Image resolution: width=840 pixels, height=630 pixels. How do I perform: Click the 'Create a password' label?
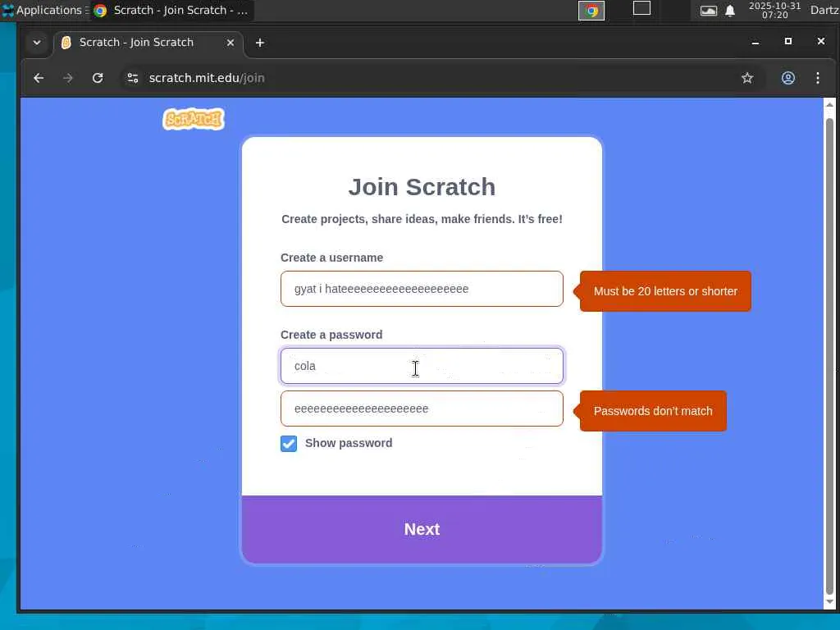click(331, 335)
